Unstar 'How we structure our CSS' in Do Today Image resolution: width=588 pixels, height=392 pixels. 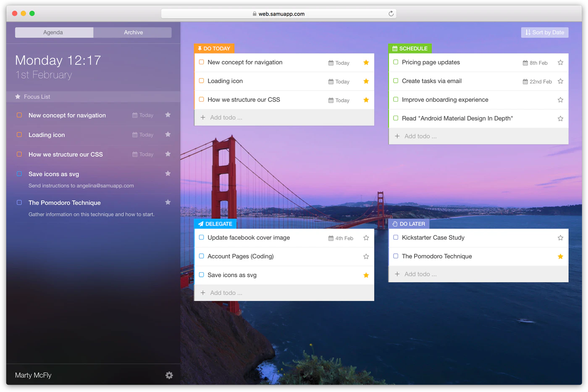click(366, 100)
